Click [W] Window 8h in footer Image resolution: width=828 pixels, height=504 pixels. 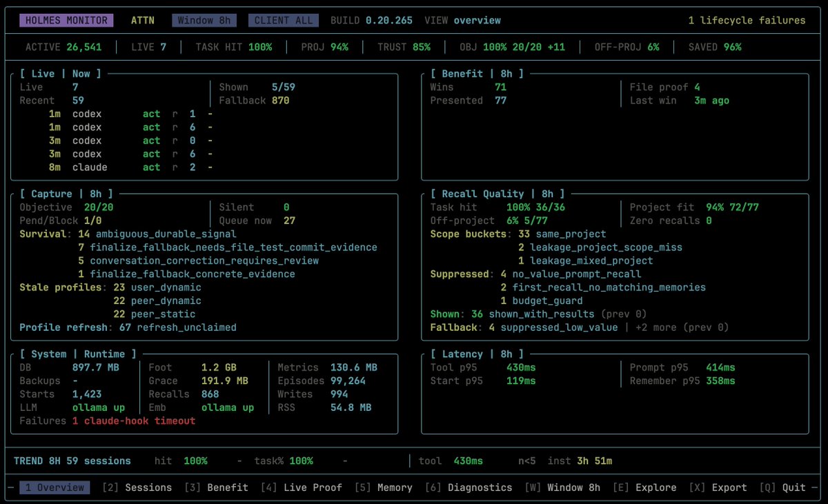562,487
